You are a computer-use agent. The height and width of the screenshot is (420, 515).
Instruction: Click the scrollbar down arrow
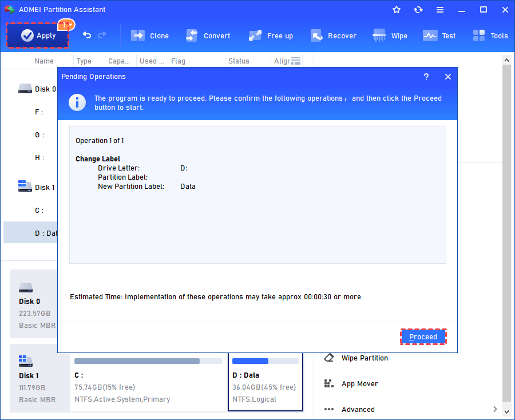click(x=506, y=411)
